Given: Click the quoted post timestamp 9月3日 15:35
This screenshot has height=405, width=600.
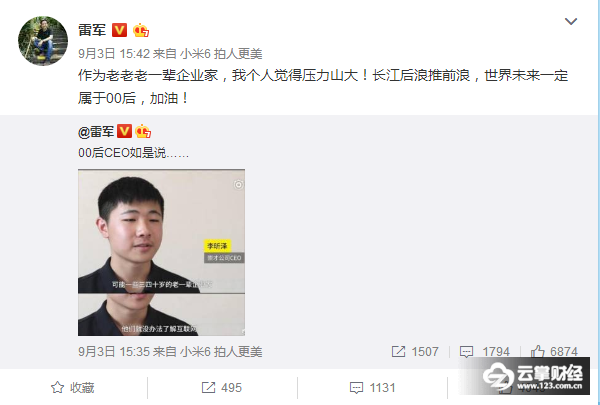Looking at the screenshot, I should (114, 351).
